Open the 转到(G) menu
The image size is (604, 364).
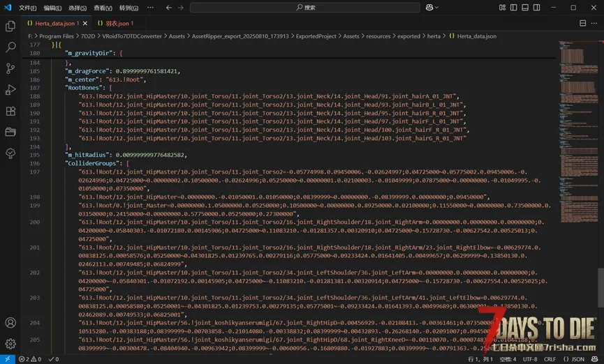(x=128, y=8)
